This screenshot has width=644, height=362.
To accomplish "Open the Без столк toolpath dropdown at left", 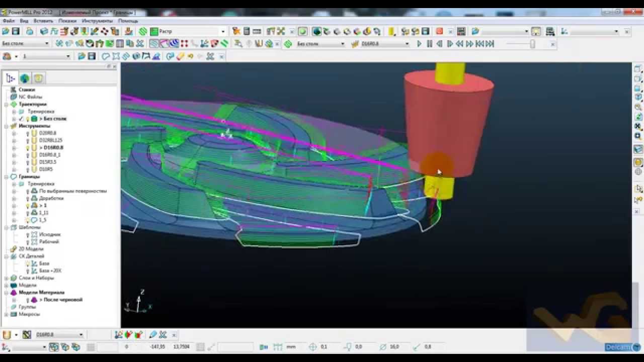I will (47, 44).
